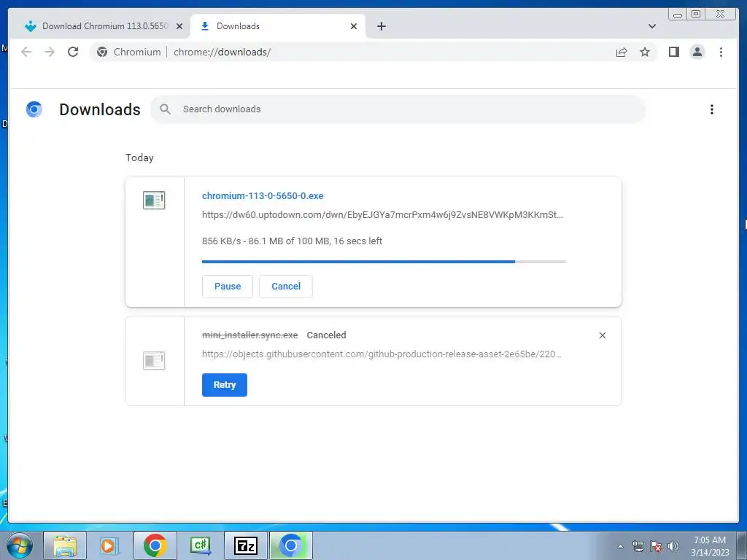747x560 pixels.
Task: Open the chromium-113-0-5650-0.exe file link
Action: coord(263,195)
